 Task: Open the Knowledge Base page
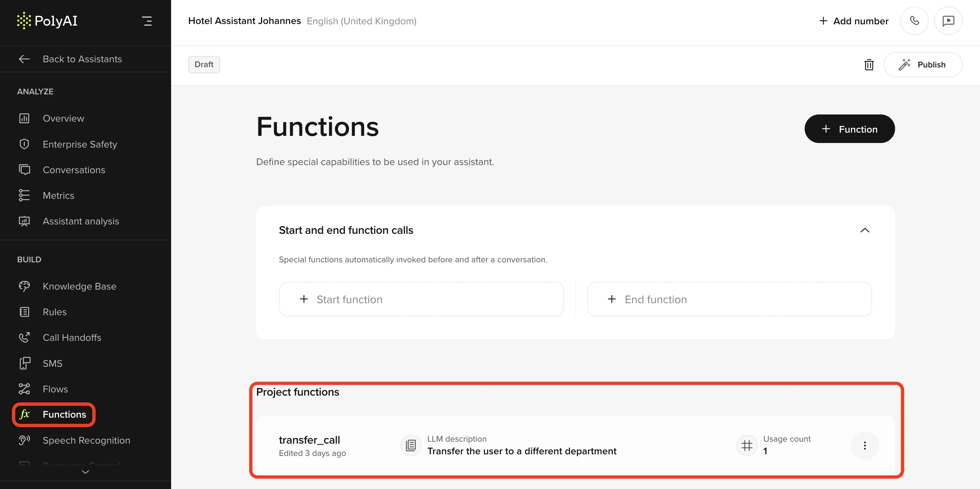pyautogui.click(x=79, y=286)
